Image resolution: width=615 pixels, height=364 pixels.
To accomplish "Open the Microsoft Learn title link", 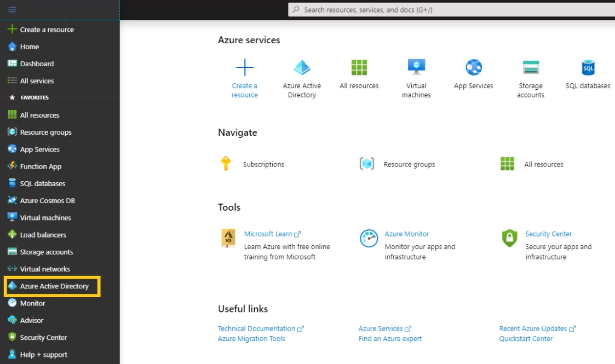I will pos(268,234).
